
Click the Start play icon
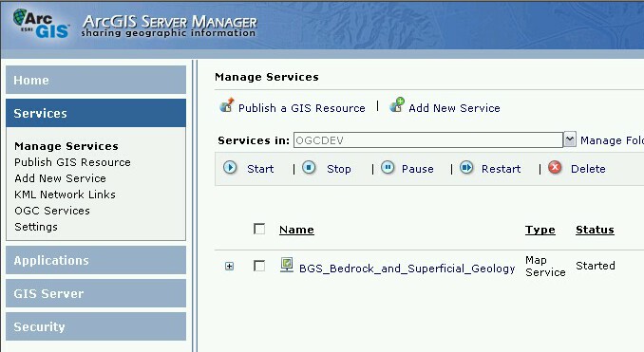pyautogui.click(x=230, y=168)
